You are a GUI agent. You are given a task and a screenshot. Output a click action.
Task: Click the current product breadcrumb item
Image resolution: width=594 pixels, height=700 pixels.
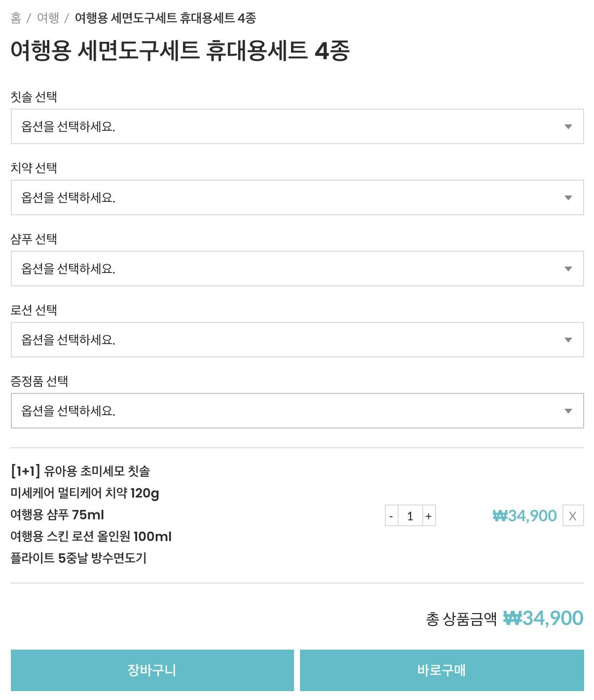tap(165, 18)
